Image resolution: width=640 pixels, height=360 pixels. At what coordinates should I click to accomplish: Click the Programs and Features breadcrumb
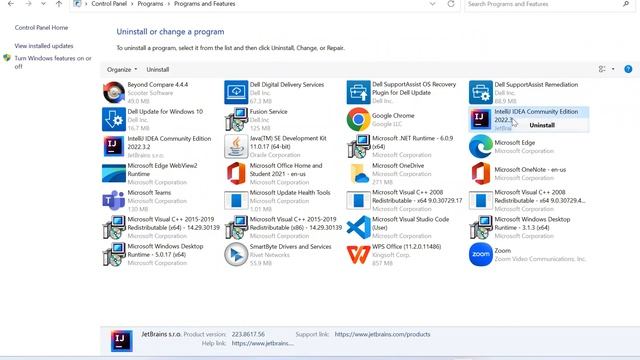[x=204, y=4]
